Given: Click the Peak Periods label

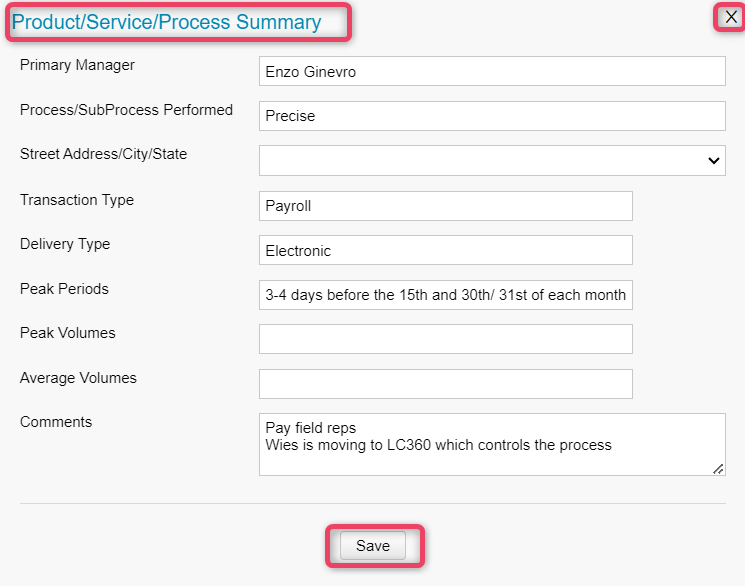Looking at the screenshot, I should coord(64,289).
